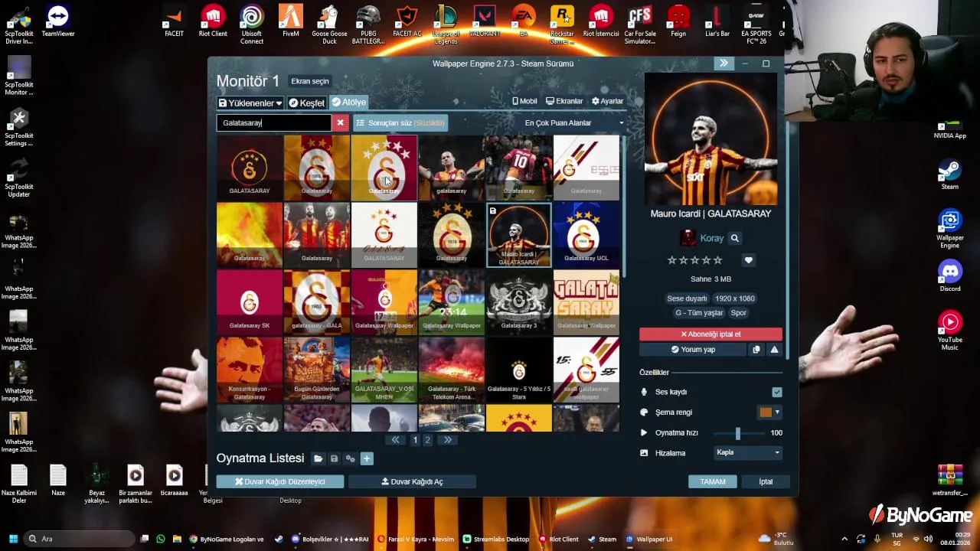Launch FACEIT desktop shortcut
The height and width of the screenshot is (551, 980).
pos(174,21)
